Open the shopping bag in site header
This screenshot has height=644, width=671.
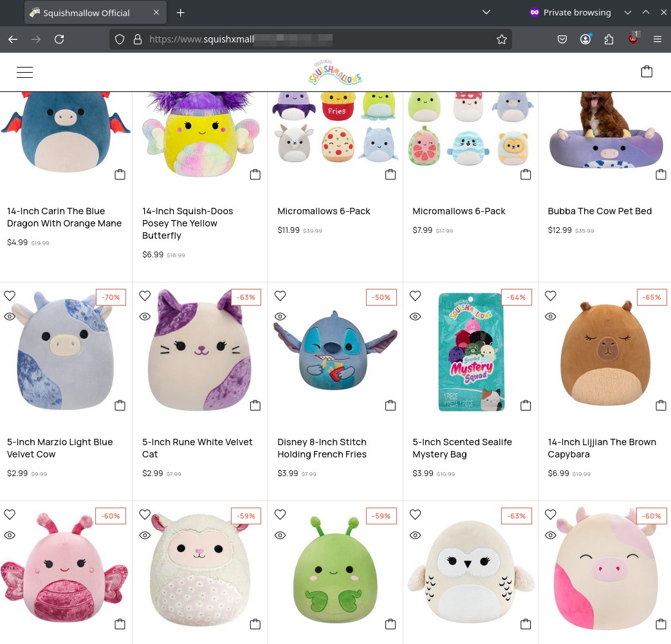click(647, 71)
